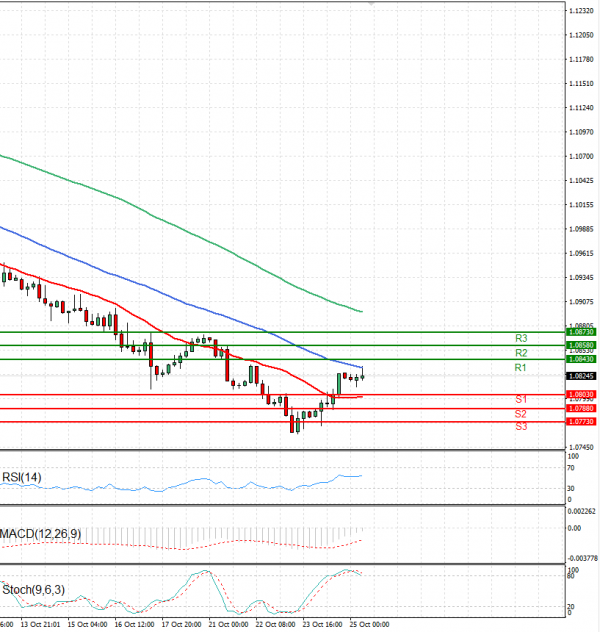Select the MACD(12,26,9) indicator label
The height and width of the screenshot is (632, 600).
point(40,534)
